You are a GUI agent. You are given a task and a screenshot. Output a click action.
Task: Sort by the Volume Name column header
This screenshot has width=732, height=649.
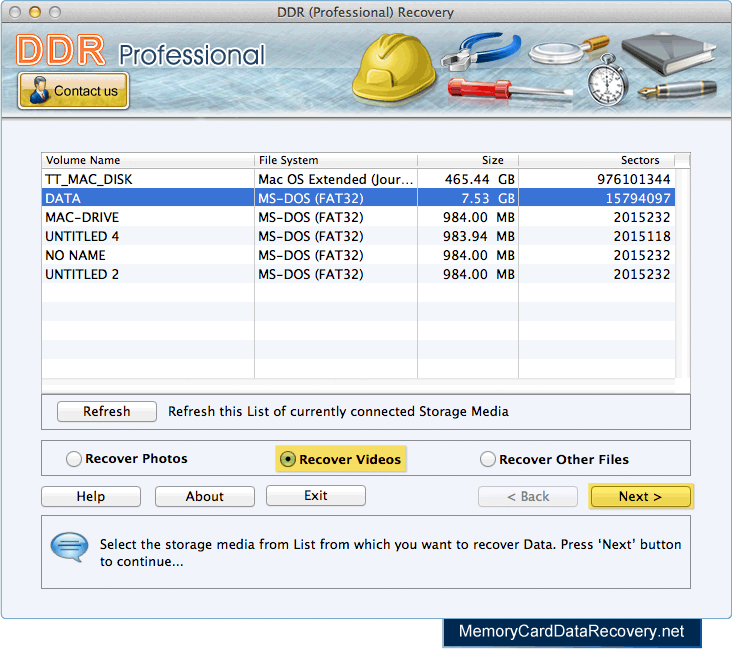click(x=148, y=160)
